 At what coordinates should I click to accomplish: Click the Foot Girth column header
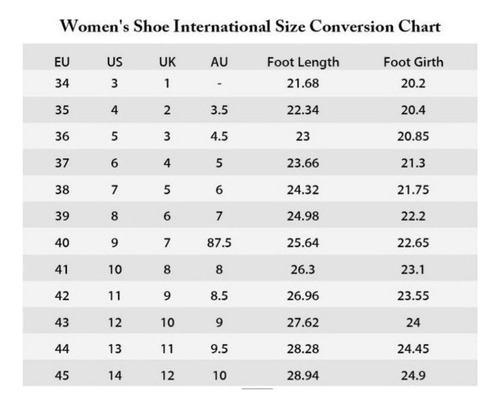click(x=413, y=62)
